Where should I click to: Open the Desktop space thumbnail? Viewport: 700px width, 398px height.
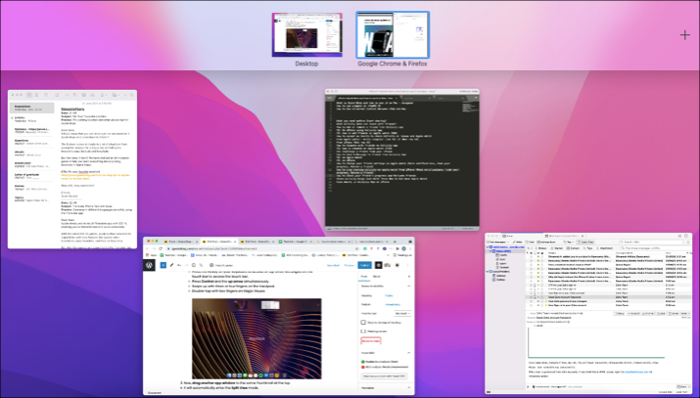click(307, 35)
